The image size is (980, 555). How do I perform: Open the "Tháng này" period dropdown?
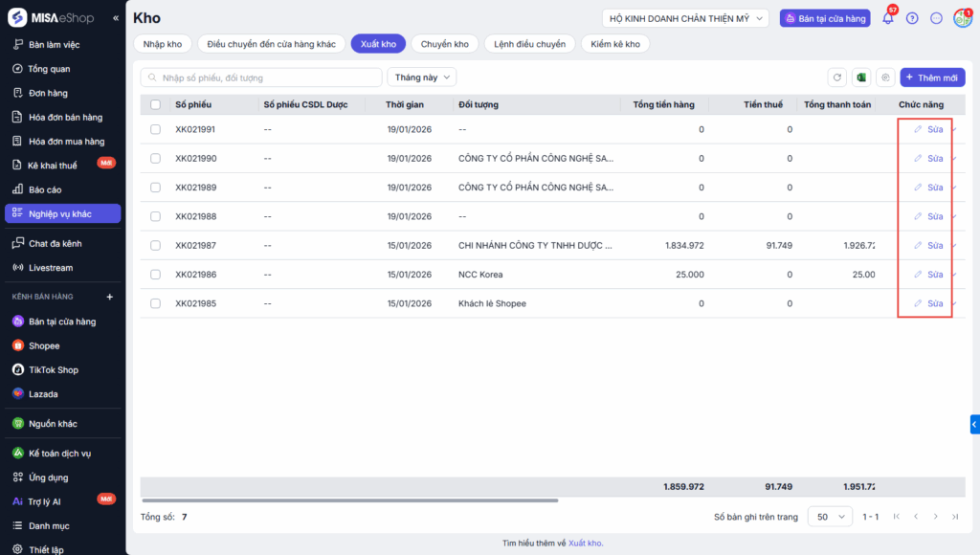coord(421,78)
